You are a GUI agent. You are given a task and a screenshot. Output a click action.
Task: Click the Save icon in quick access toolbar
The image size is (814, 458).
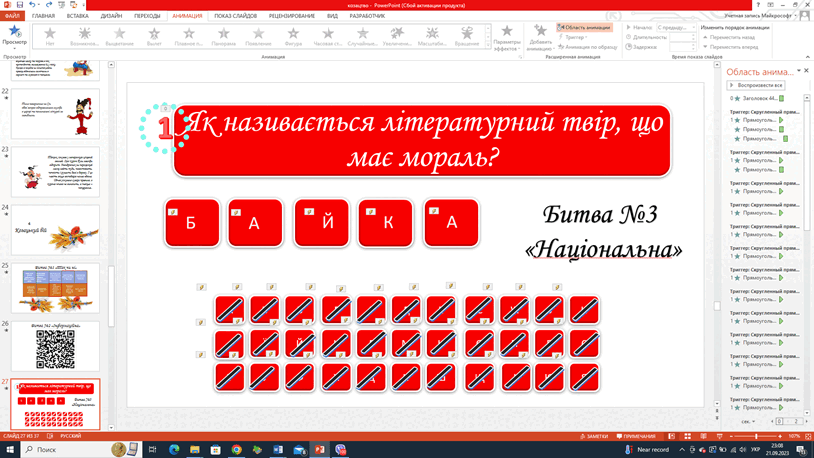click(20, 5)
